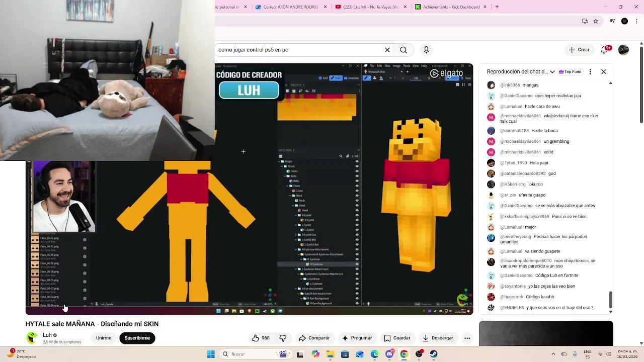This screenshot has width=644, height=362.
Task: Click the Unirme button
Action: pyautogui.click(x=104, y=338)
